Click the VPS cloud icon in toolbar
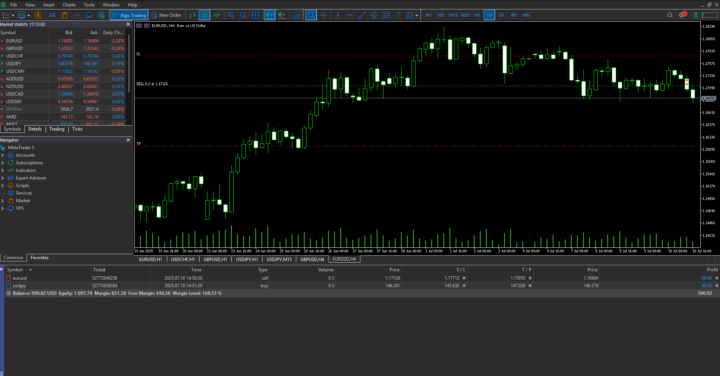 (89, 15)
